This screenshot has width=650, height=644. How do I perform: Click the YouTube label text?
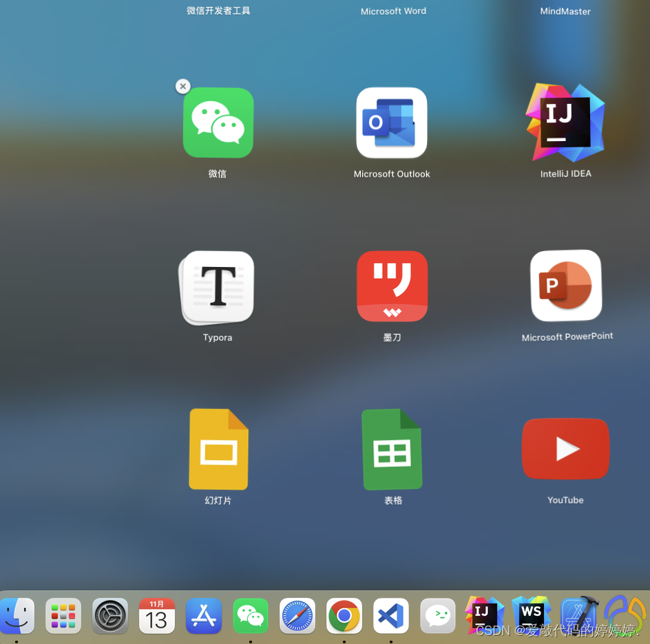(565, 500)
